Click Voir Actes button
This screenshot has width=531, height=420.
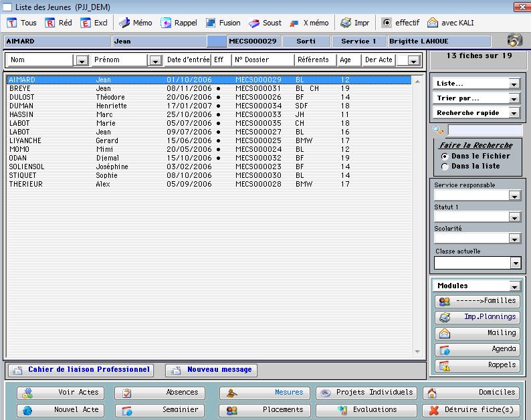(x=61, y=393)
